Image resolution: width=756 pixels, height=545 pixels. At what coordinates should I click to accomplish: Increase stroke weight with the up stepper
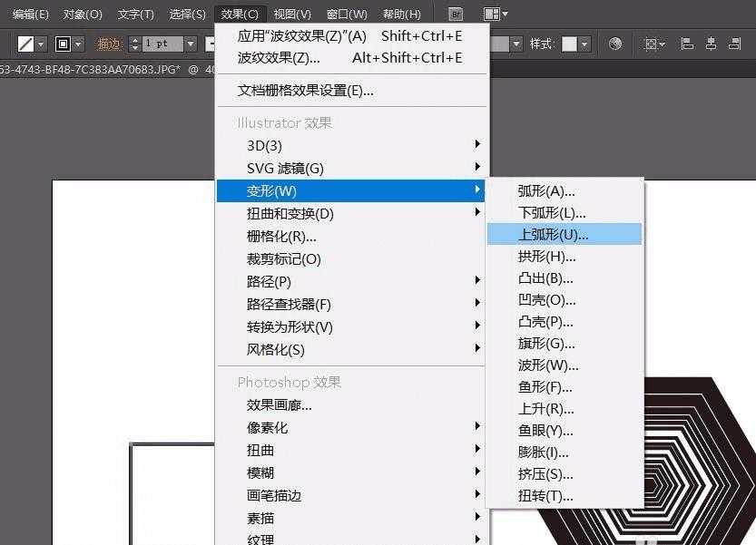click(x=135, y=38)
